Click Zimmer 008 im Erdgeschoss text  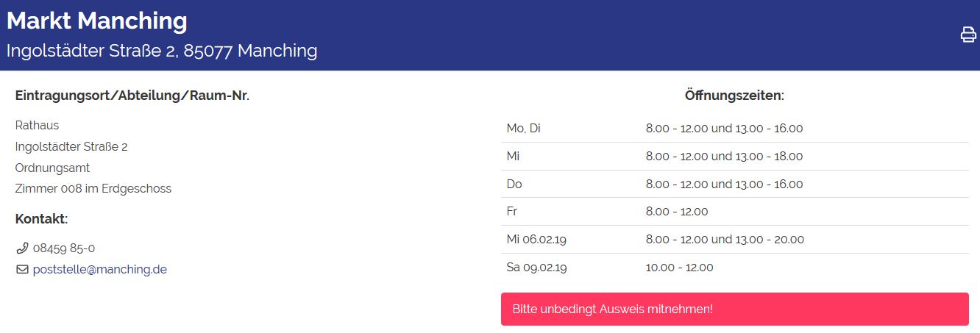(93, 189)
